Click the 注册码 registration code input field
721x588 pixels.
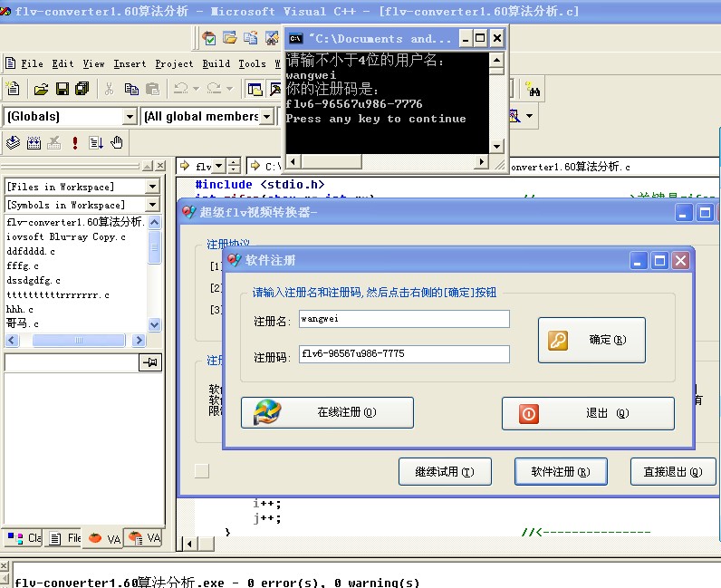(404, 354)
